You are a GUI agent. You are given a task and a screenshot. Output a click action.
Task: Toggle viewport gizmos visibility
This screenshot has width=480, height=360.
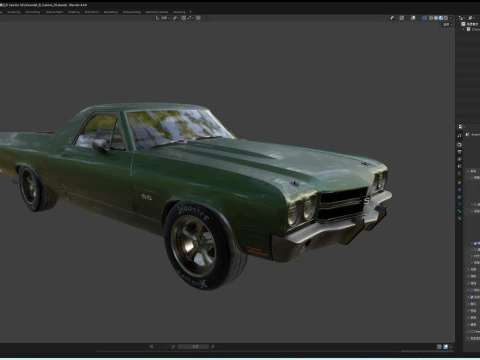click(x=402, y=18)
